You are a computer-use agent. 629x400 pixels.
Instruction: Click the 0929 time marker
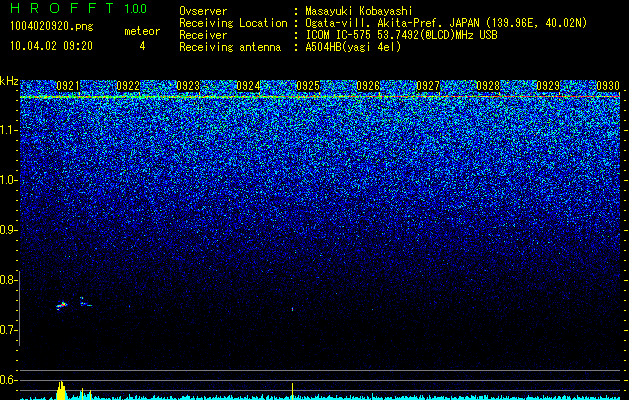click(548, 86)
